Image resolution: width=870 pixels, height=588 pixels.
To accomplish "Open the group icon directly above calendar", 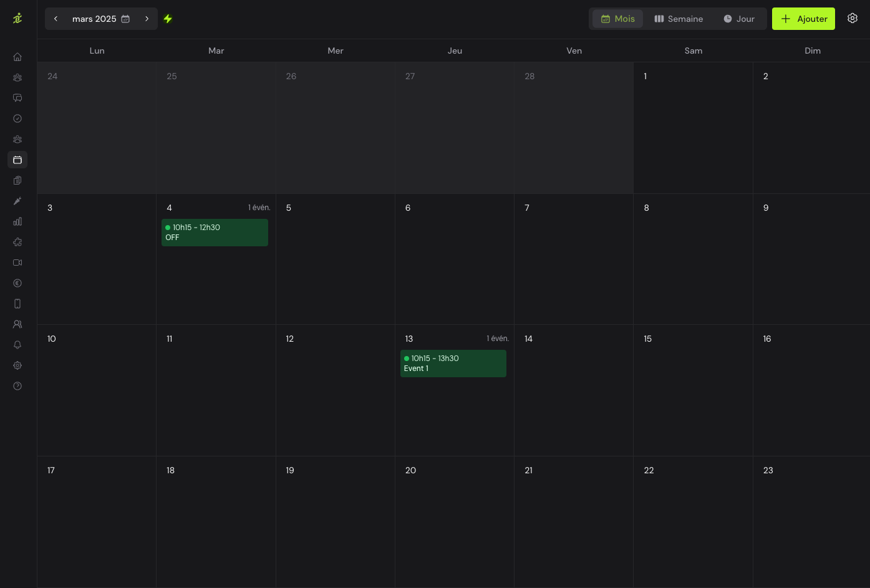I will tap(17, 139).
